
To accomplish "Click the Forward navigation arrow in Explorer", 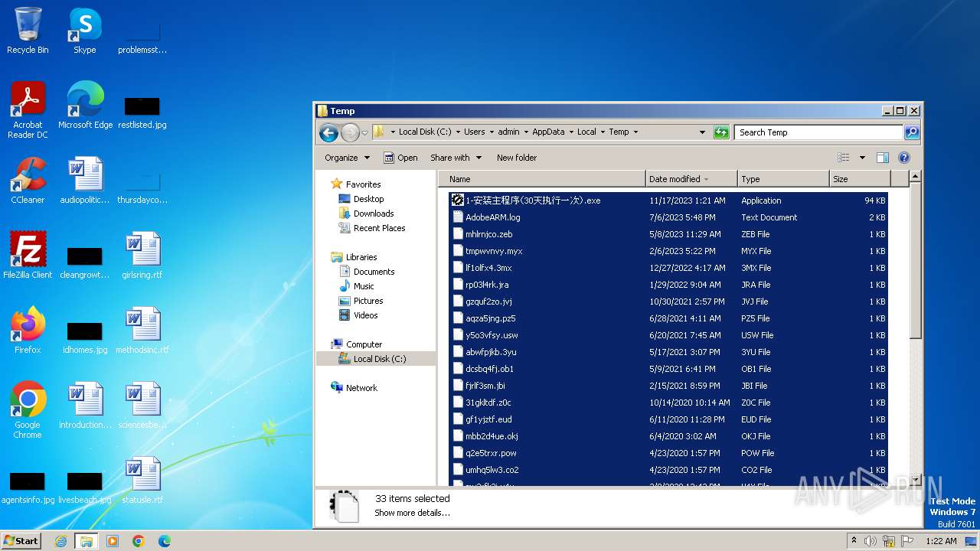I will pyautogui.click(x=350, y=132).
